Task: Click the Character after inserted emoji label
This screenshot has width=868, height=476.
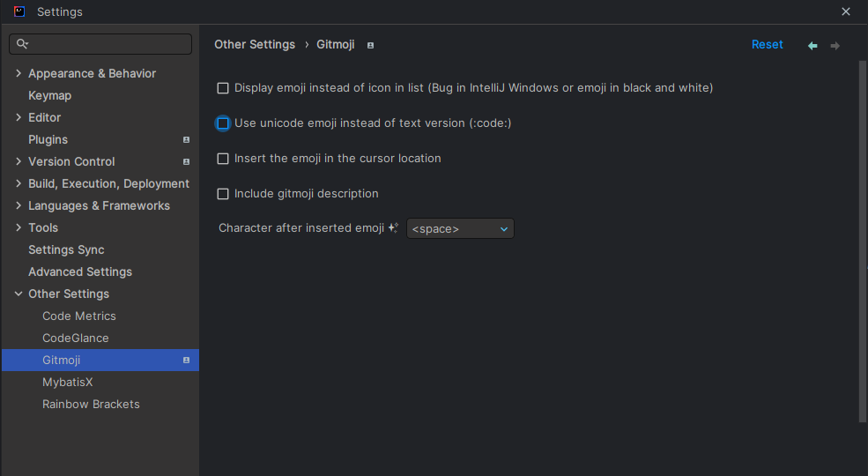Action: [x=301, y=228]
